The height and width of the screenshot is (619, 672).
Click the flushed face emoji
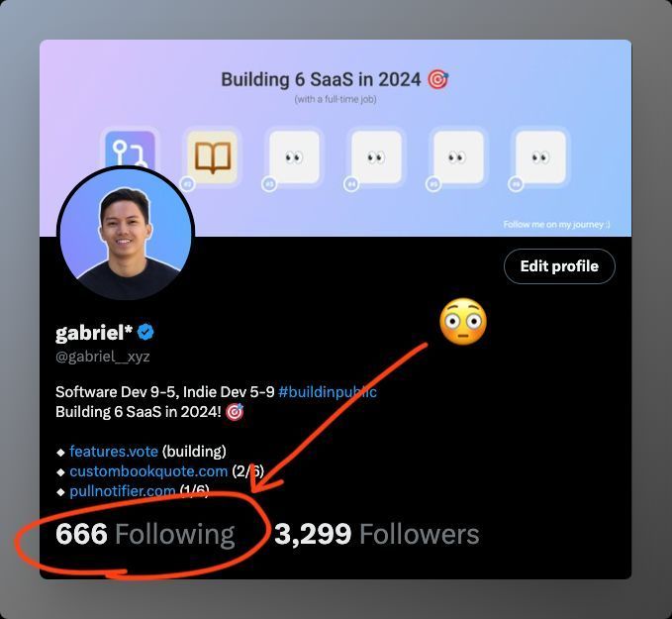(x=463, y=321)
